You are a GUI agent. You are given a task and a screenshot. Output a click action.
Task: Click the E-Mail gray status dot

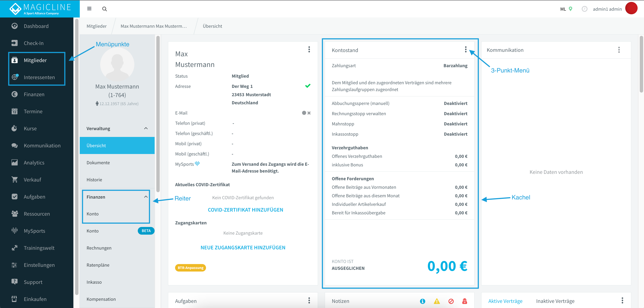point(304,113)
